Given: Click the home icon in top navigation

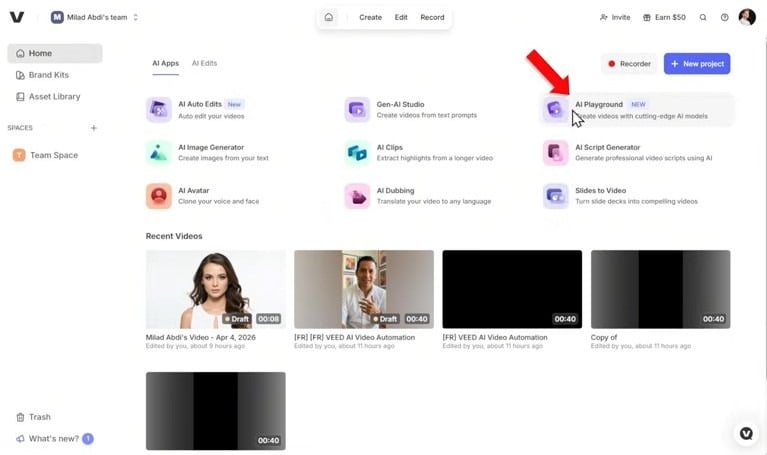Looking at the screenshot, I should [329, 17].
